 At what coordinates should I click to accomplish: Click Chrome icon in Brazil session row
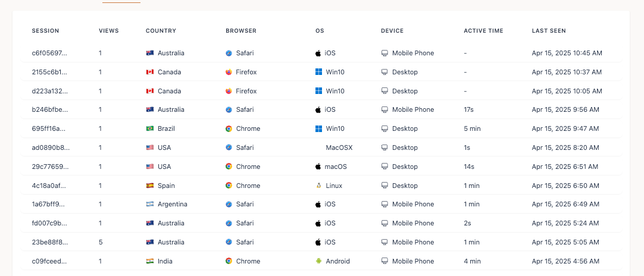[229, 128]
